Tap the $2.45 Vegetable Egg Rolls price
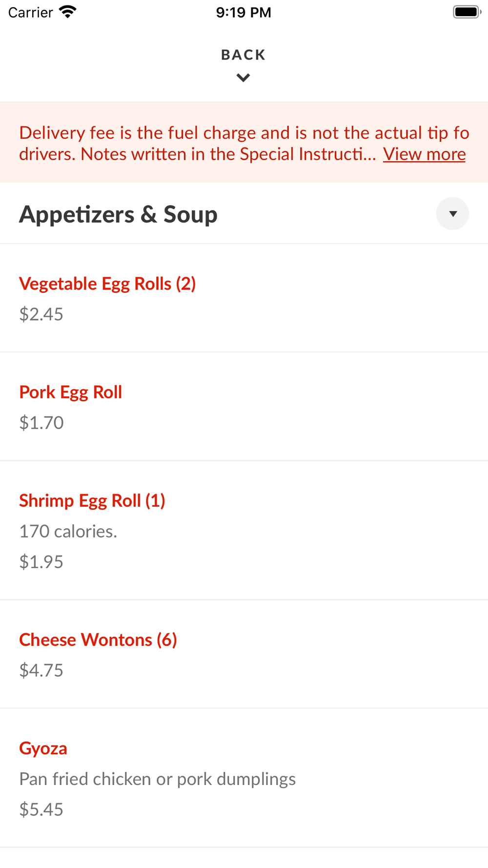488x868 pixels. (41, 314)
